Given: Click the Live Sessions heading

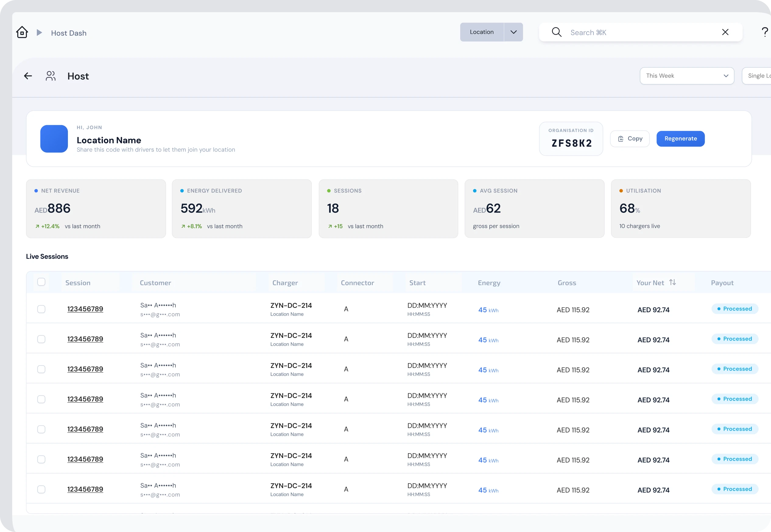Looking at the screenshot, I should coord(47,256).
